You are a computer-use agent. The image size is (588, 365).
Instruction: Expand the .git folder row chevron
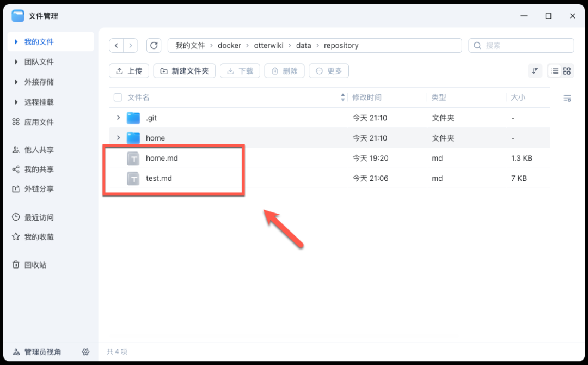(x=118, y=118)
